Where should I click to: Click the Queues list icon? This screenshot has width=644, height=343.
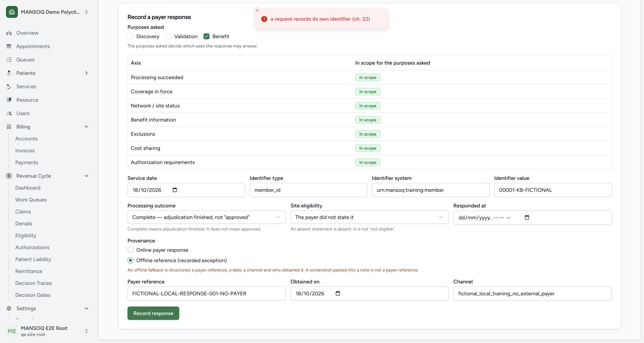pyautogui.click(x=9, y=60)
